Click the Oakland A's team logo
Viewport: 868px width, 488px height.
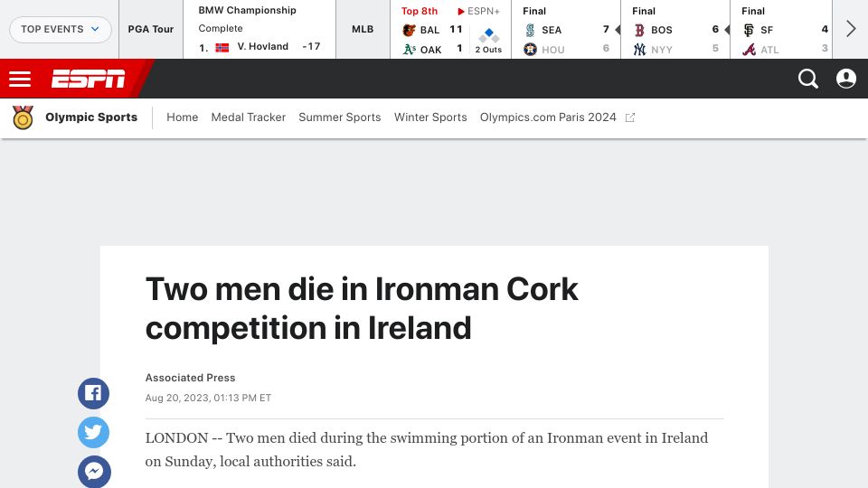(409, 49)
